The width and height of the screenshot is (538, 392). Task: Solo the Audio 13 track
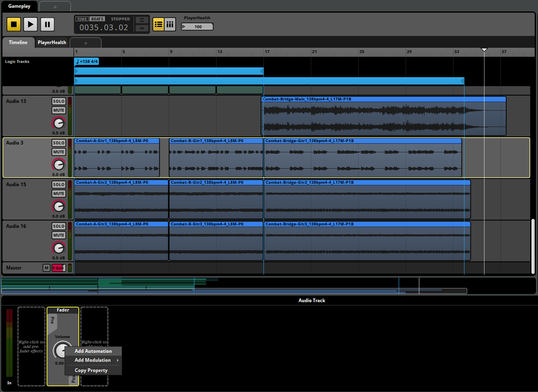pos(58,101)
